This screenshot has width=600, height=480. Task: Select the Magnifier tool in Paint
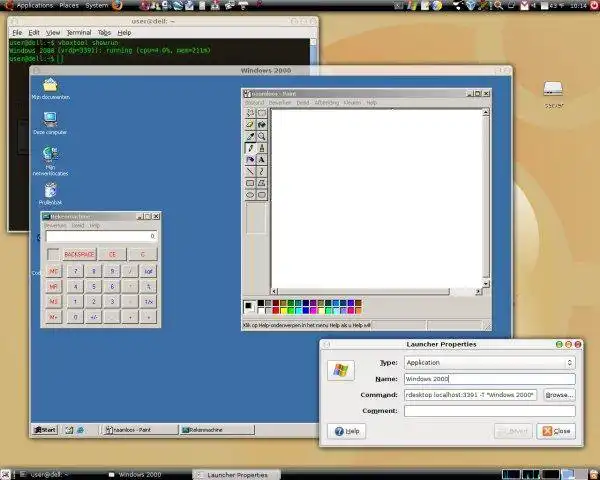[x=262, y=136]
